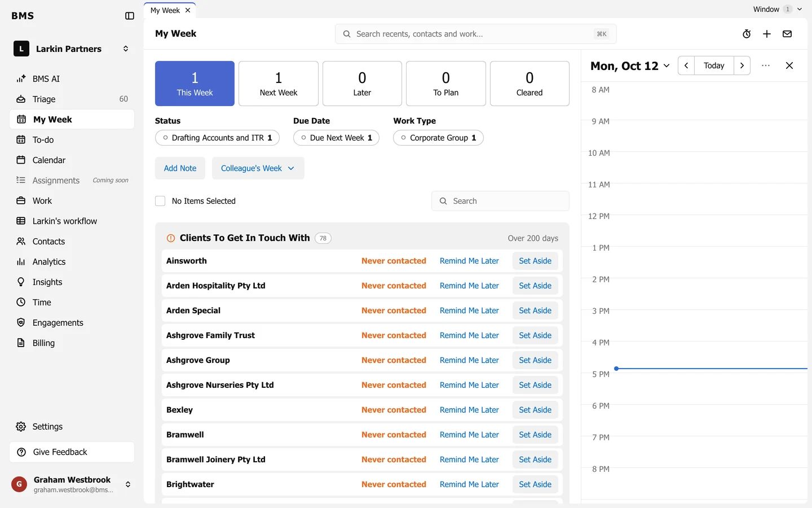Click the global search field
The height and width of the screenshot is (508, 812).
click(476, 34)
